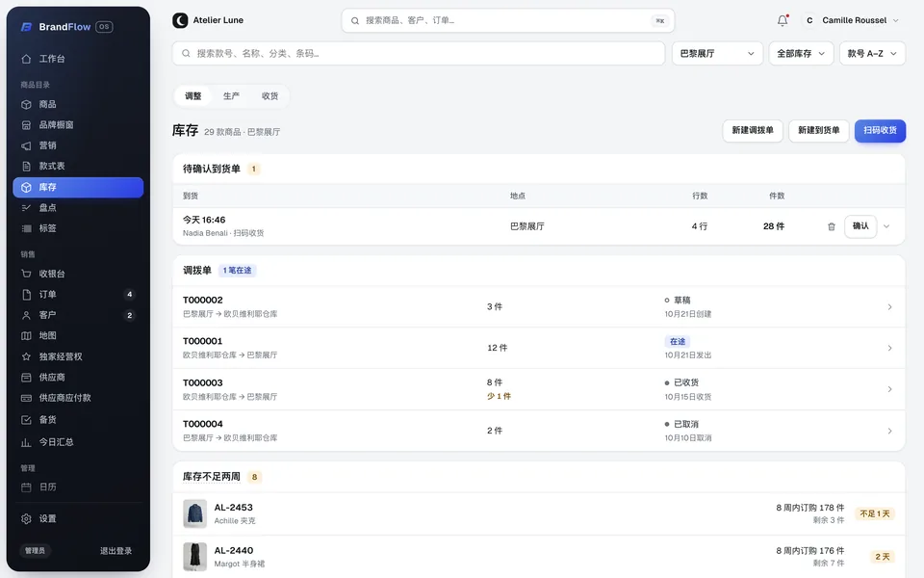Screen dimensions: 924x578
Task: Click 扫码收货 button
Action: [880, 130]
